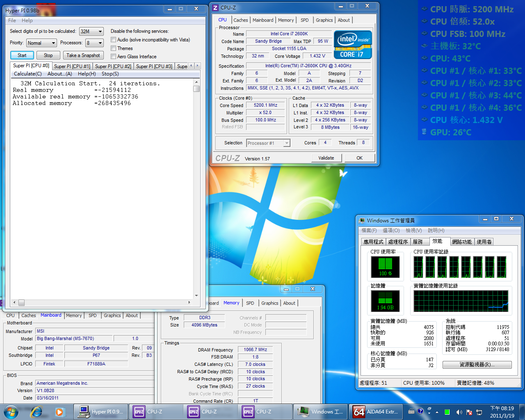Open 網路功能 tab in Task Manager
Image resolution: width=525 pixels, height=420 pixels.
click(x=462, y=242)
